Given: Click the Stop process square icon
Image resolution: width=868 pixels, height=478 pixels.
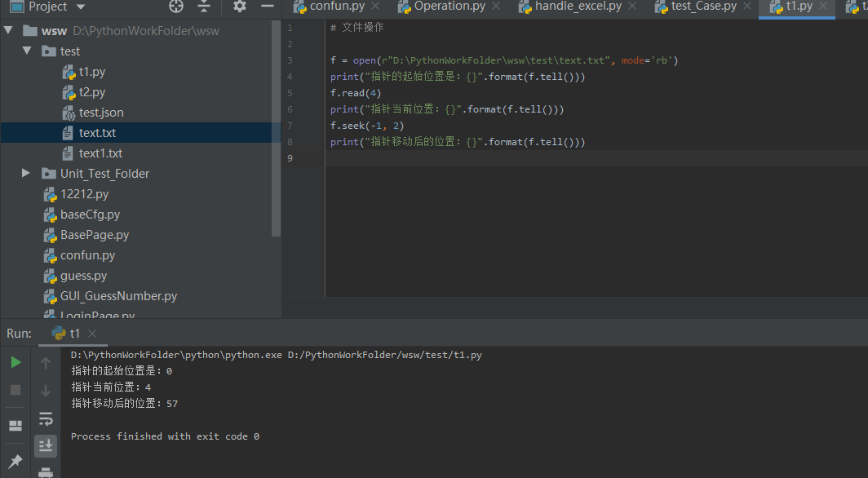Looking at the screenshot, I should tap(15, 390).
